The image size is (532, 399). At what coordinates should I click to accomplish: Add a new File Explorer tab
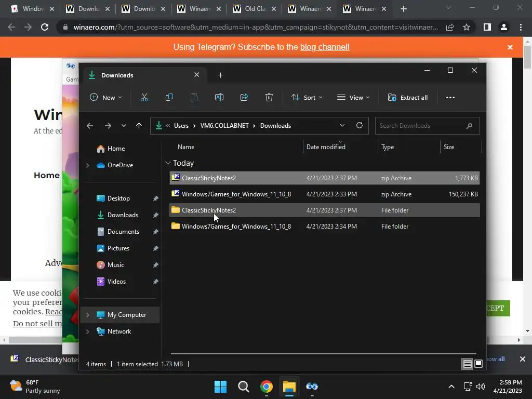pos(220,75)
